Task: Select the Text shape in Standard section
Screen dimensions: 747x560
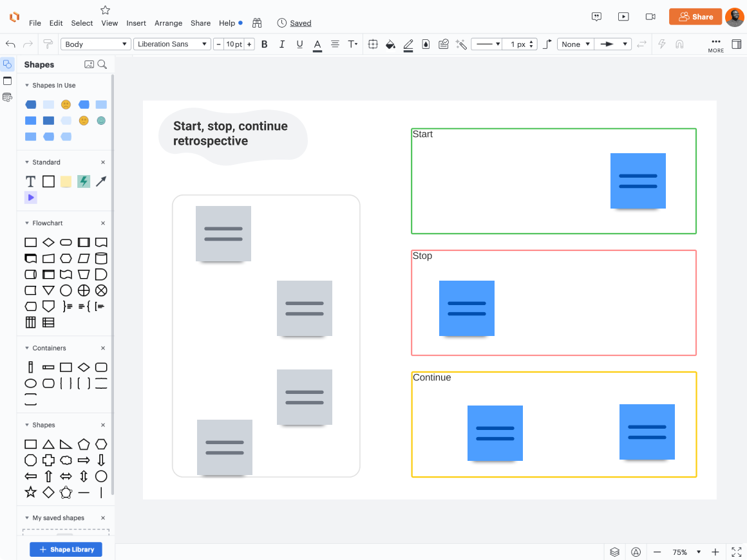Action: point(30,182)
